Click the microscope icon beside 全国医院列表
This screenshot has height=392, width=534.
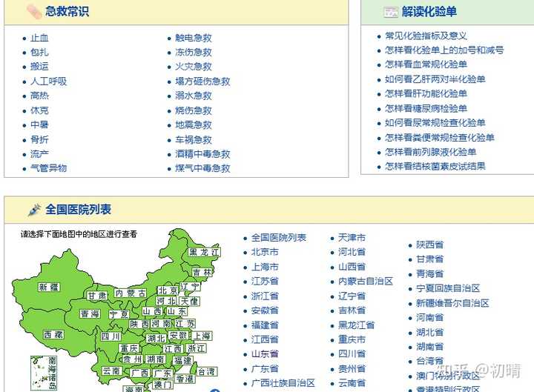33,210
